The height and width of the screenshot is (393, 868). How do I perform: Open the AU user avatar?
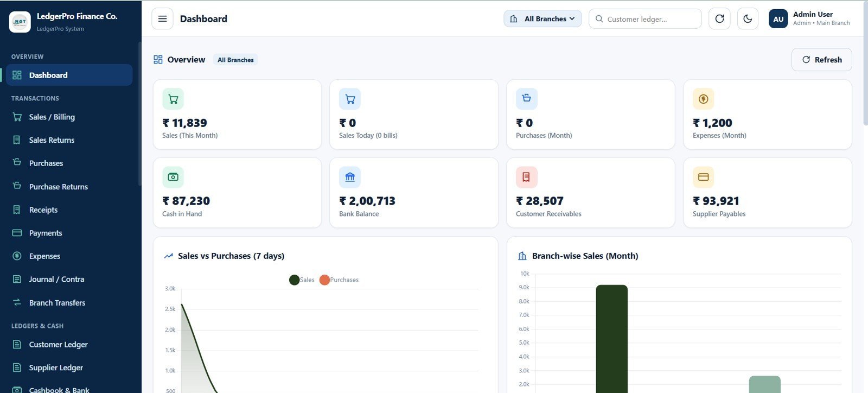(x=778, y=18)
